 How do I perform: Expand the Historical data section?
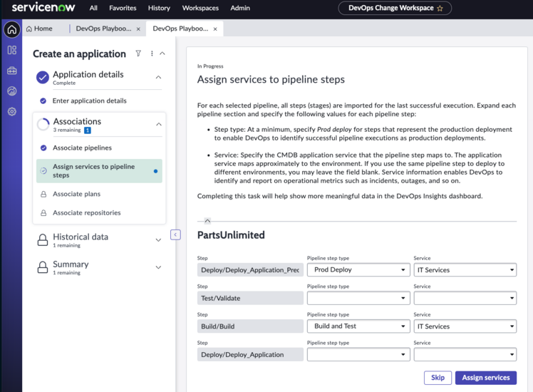[x=158, y=239]
